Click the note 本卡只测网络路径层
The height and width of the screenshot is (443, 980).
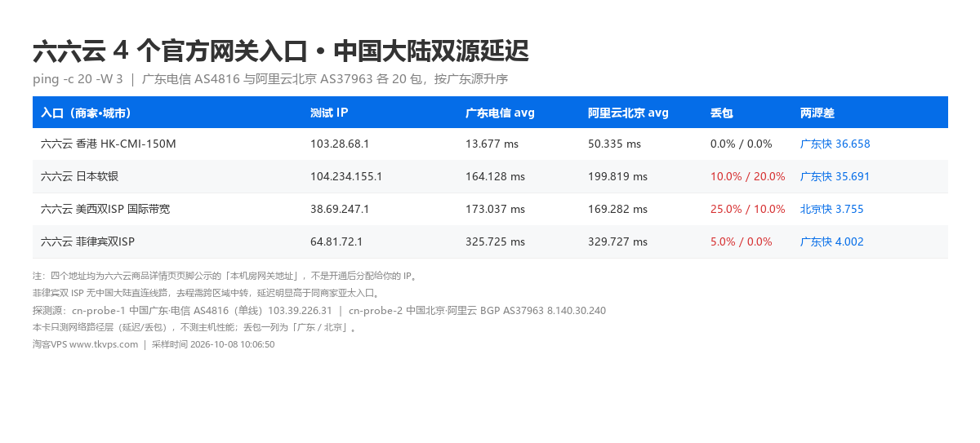coord(195,327)
